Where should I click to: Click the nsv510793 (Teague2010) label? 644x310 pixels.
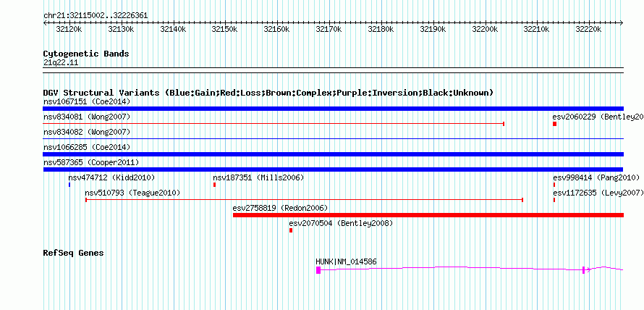point(132,193)
